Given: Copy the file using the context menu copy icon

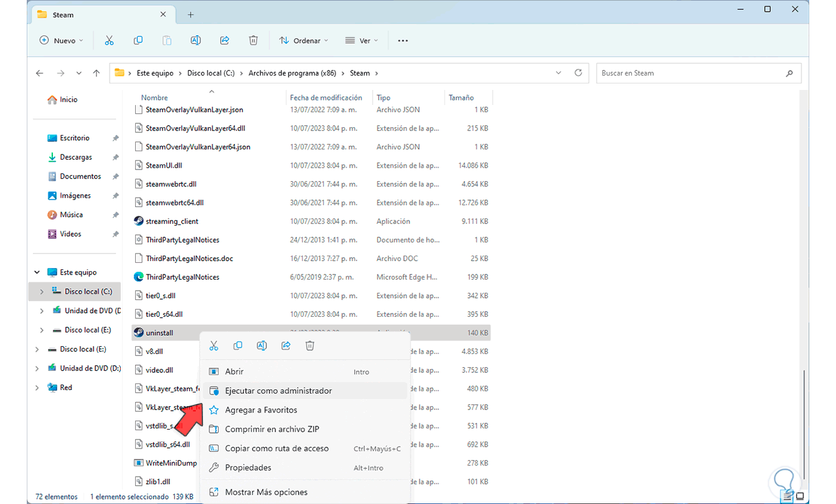Looking at the screenshot, I should pyautogui.click(x=238, y=346).
